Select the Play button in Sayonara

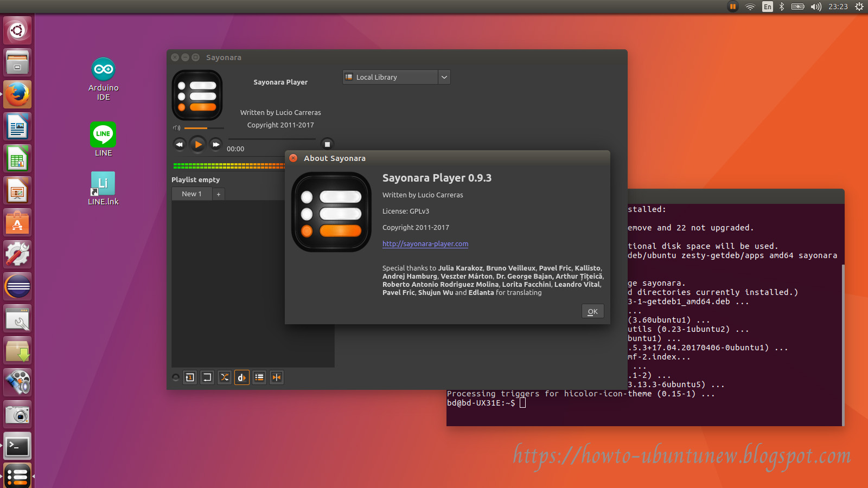click(x=197, y=144)
